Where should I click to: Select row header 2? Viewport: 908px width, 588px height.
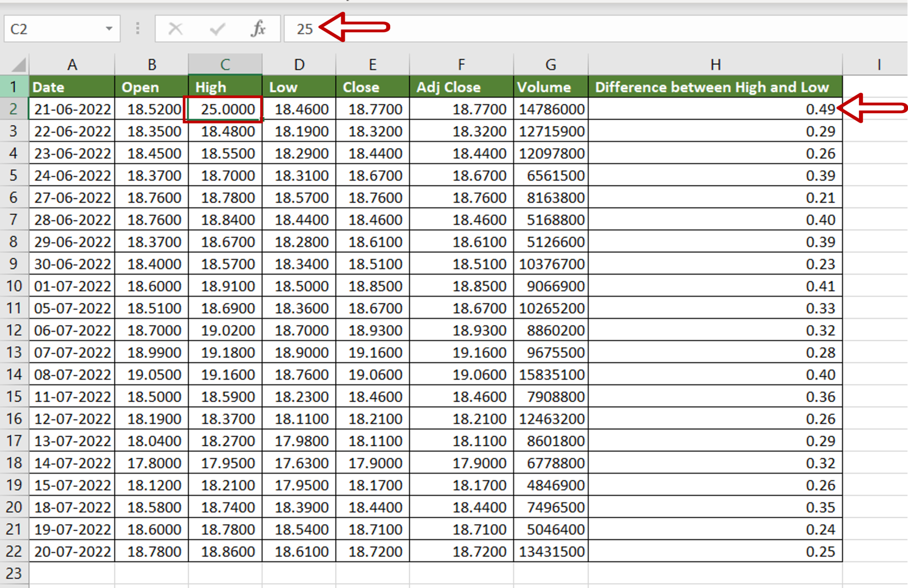(14, 109)
